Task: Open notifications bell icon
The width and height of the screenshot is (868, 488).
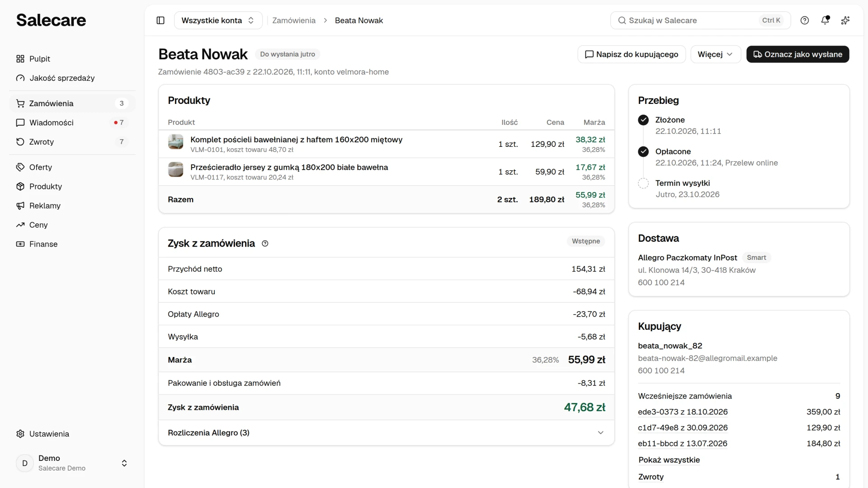Action: point(825,20)
